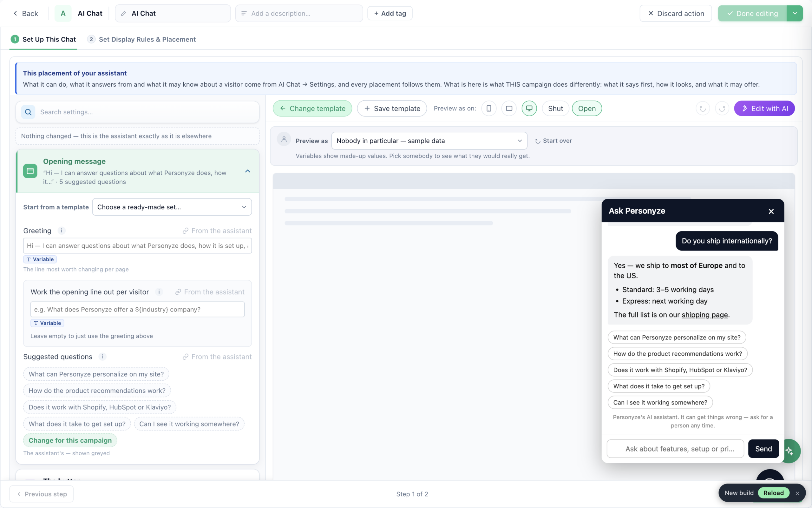Open Edit with AI
Image resolution: width=812 pixels, height=508 pixels.
tap(764, 109)
